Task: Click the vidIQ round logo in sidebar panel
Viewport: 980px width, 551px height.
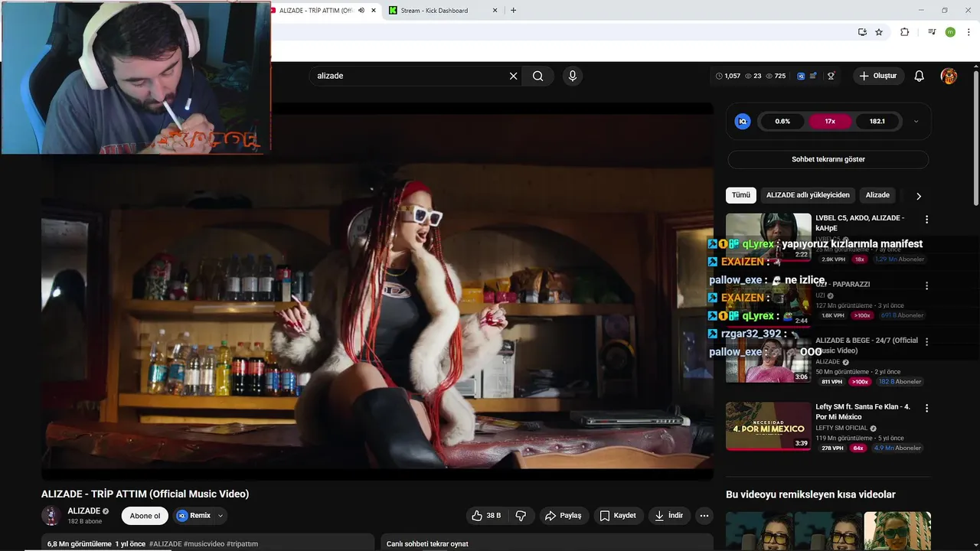Action: click(x=743, y=121)
